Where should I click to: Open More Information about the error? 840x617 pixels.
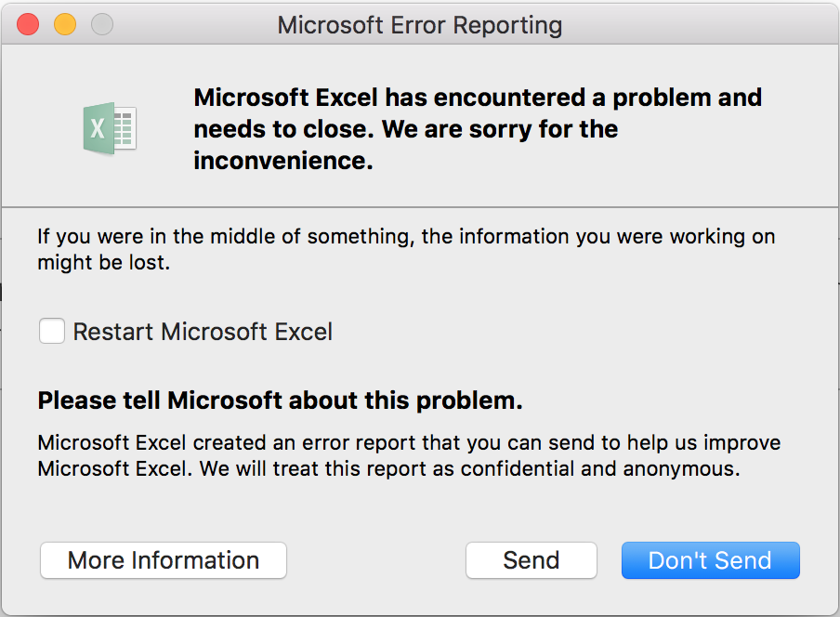164,560
